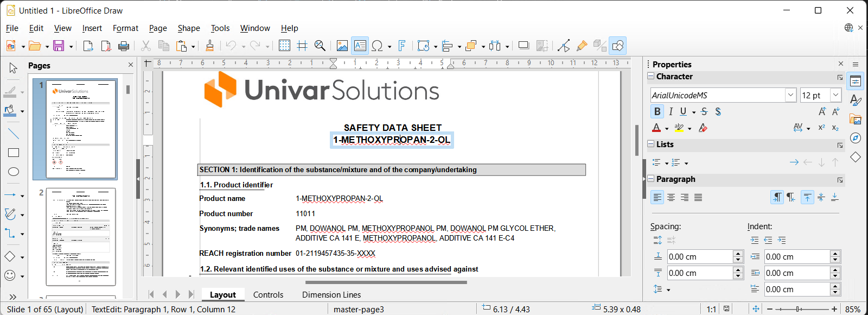This screenshot has height=315, width=868.
Task: Open the Shape menu
Action: [189, 28]
